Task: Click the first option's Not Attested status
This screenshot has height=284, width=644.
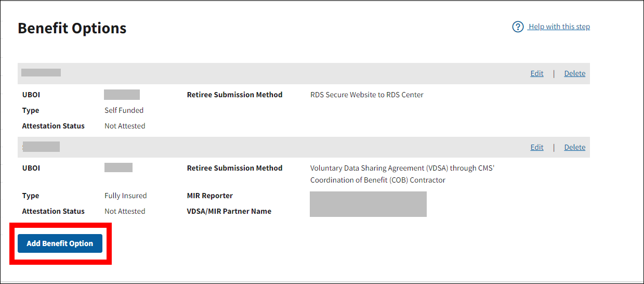Action: click(x=125, y=126)
